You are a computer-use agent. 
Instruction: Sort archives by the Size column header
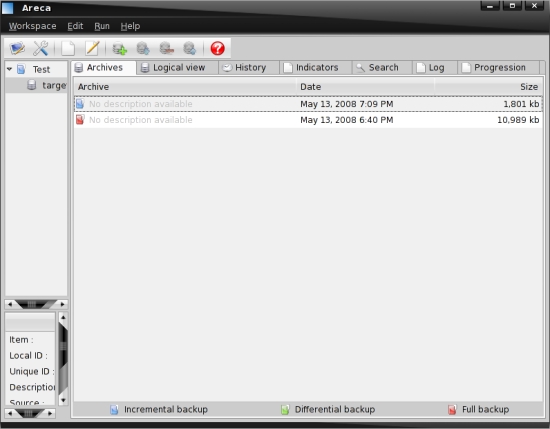coord(488,87)
